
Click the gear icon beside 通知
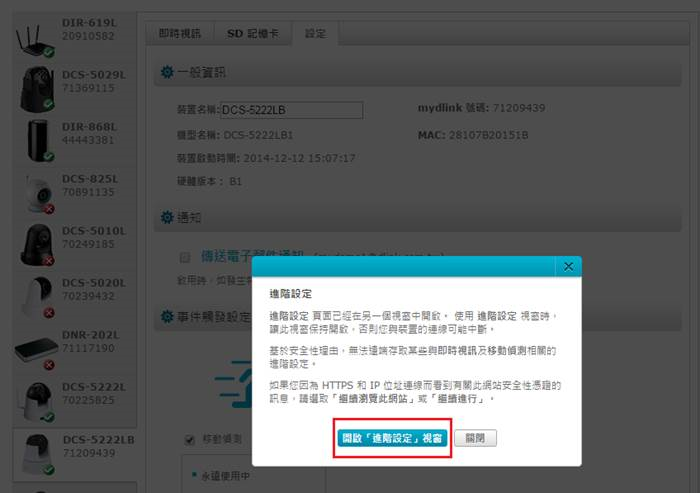click(x=163, y=217)
